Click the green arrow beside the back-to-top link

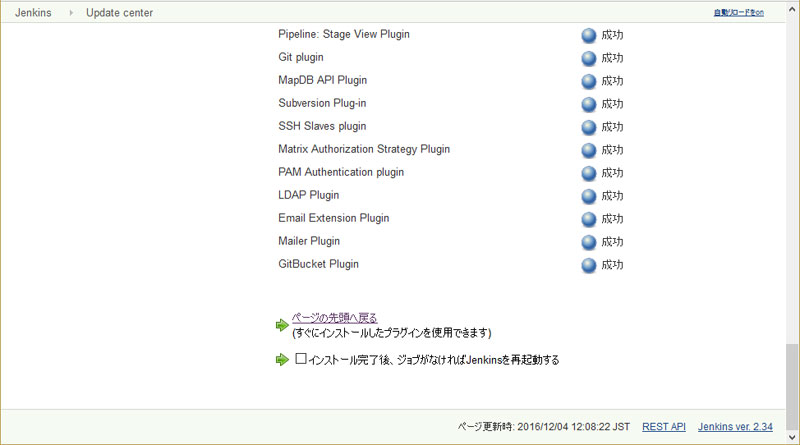pos(282,325)
